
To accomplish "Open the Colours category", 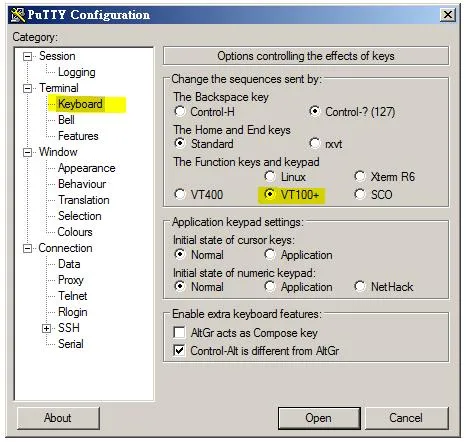I will pos(75,232).
